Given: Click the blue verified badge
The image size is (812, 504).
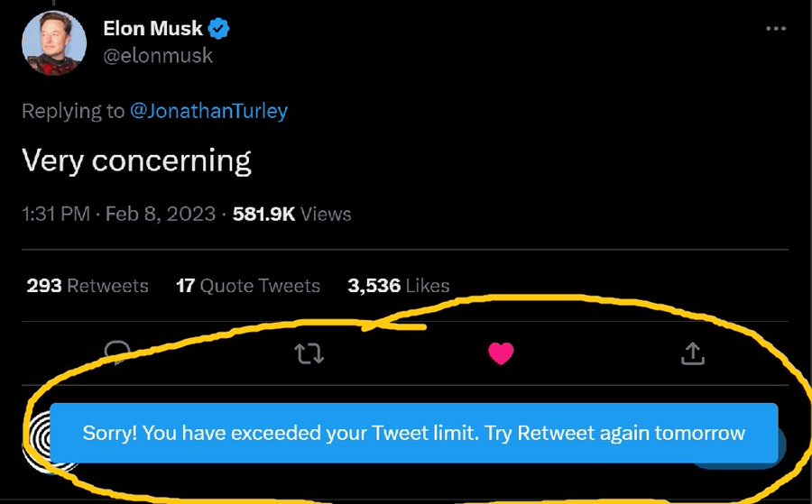Looking at the screenshot, I should (220, 29).
